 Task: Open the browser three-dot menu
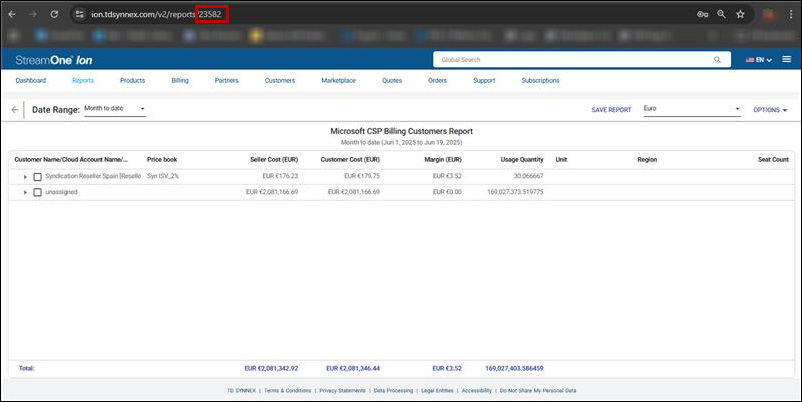(791, 14)
